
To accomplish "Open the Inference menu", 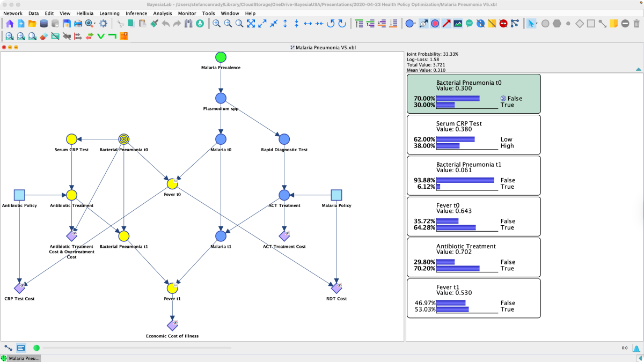I will [x=136, y=13].
